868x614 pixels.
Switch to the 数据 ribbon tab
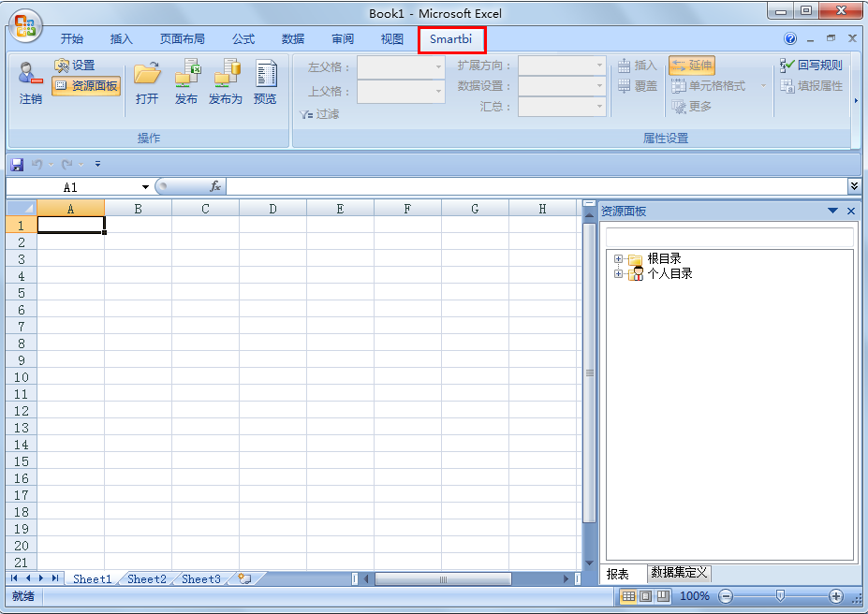[x=293, y=38]
